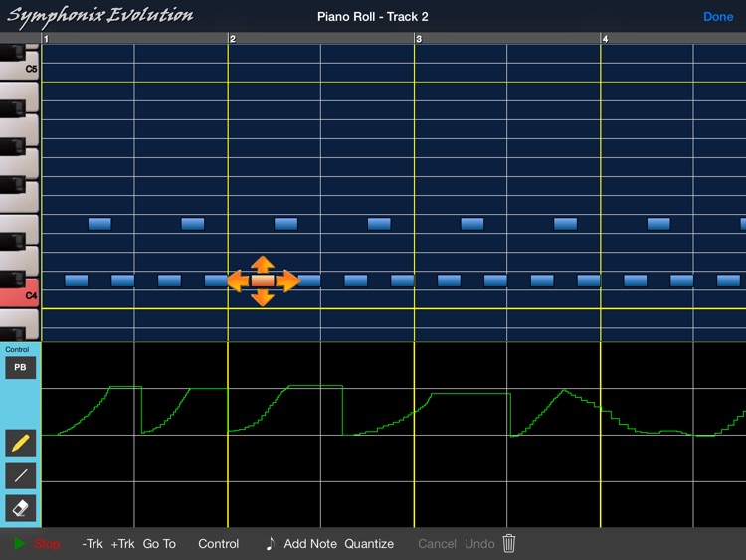Select the upper-row note in measure 4
This screenshot has width=746, height=560.
pyautogui.click(x=658, y=224)
